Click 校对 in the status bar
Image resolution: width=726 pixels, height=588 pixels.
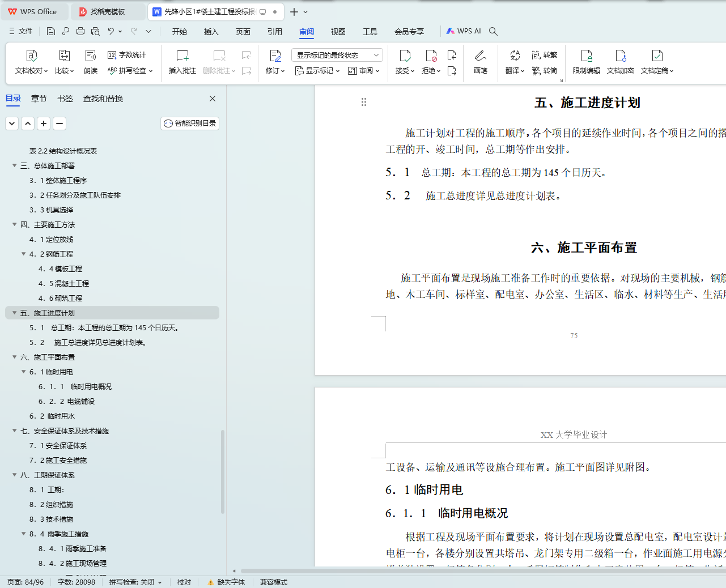pyautogui.click(x=184, y=582)
